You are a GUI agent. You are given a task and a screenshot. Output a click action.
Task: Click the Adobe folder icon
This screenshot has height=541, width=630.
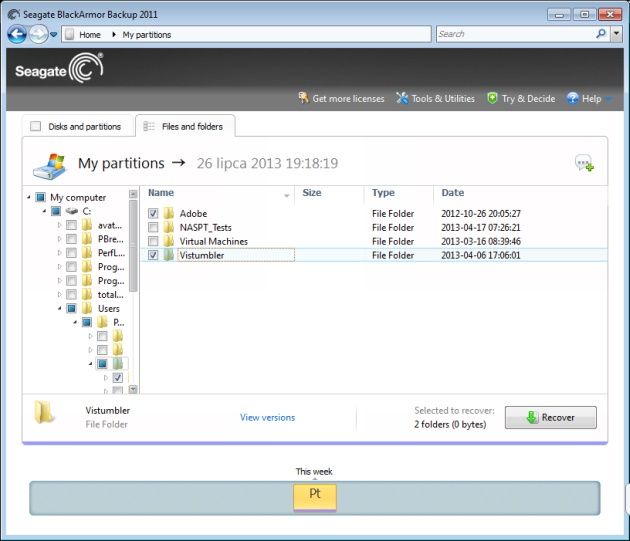pyautogui.click(x=169, y=213)
